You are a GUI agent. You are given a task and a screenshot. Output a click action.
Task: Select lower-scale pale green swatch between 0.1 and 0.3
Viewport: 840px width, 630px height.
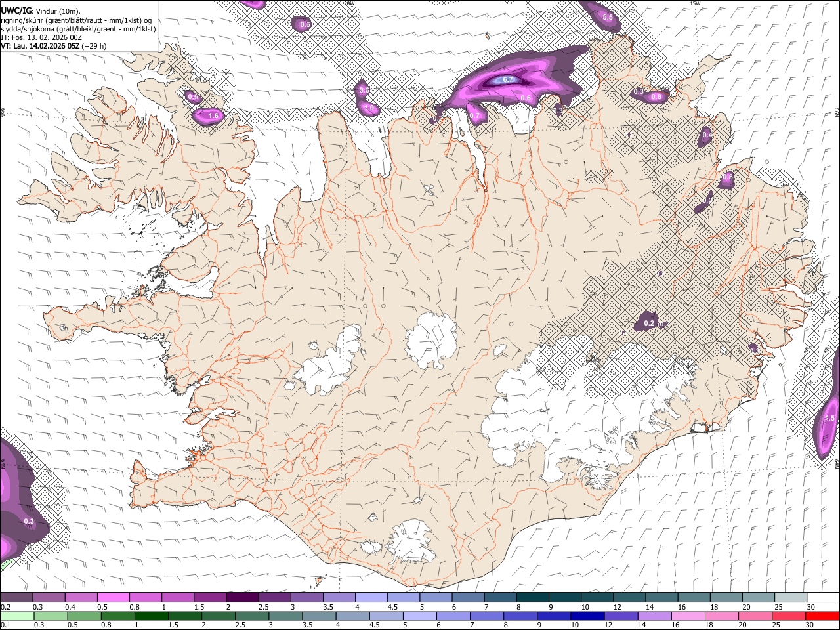point(16,616)
